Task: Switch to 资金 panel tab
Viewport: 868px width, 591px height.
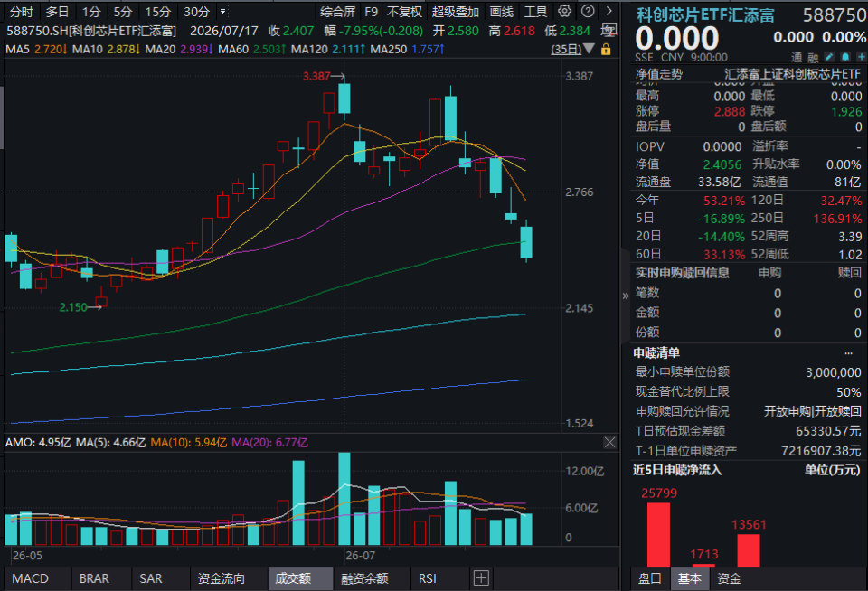Action: [x=729, y=578]
